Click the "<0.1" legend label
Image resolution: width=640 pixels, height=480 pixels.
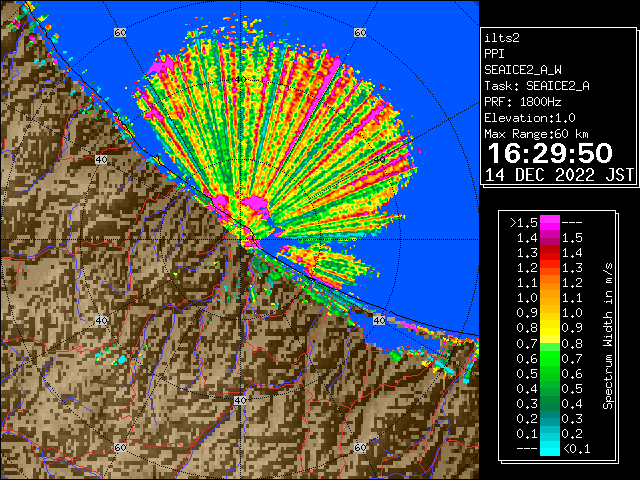577,449
